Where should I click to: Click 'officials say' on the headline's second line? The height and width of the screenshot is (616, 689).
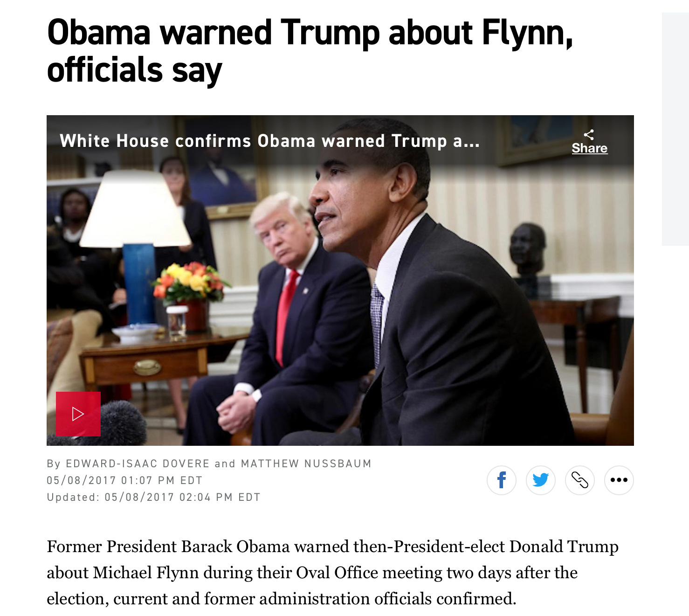(x=135, y=71)
